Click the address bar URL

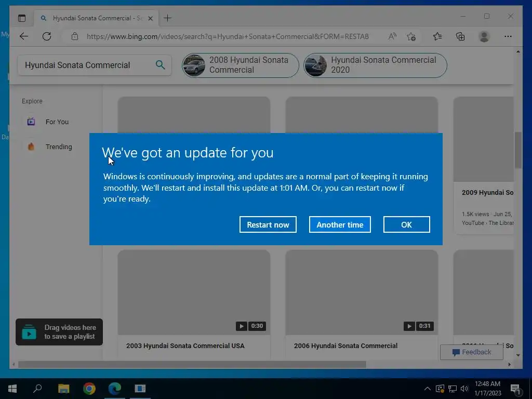coord(228,36)
